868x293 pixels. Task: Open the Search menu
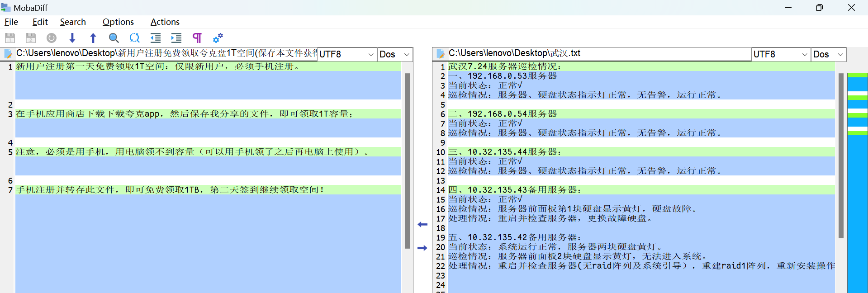73,22
